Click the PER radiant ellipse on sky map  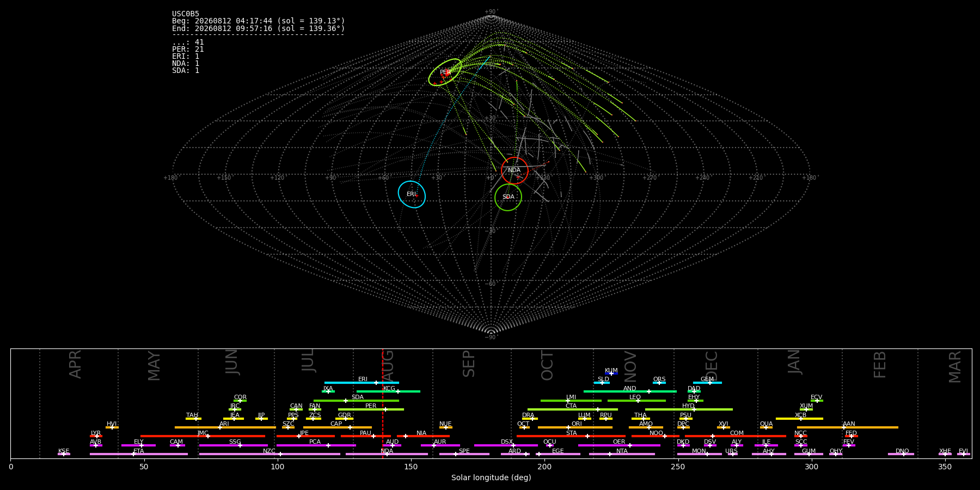[445, 72]
